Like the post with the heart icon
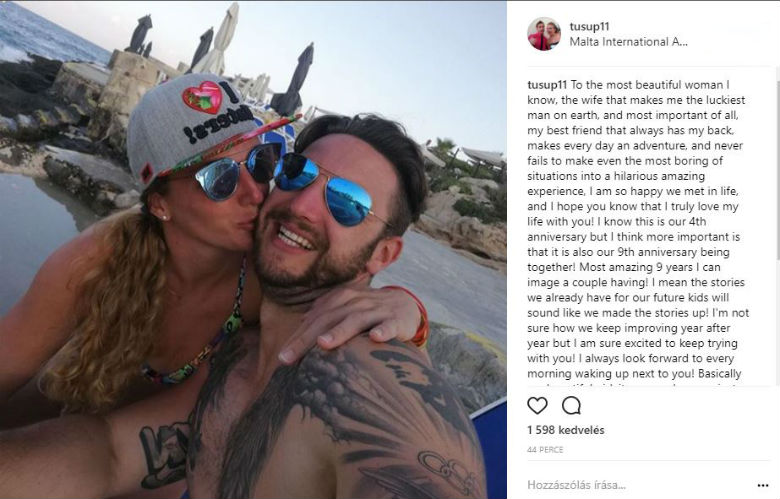 [x=537, y=406]
